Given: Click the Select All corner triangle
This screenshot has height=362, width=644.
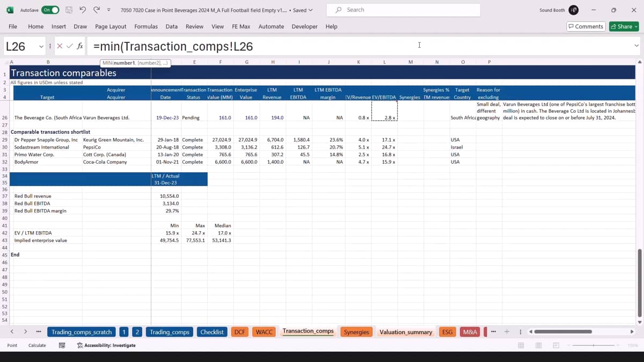Looking at the screenshot, I should [5, 62].
